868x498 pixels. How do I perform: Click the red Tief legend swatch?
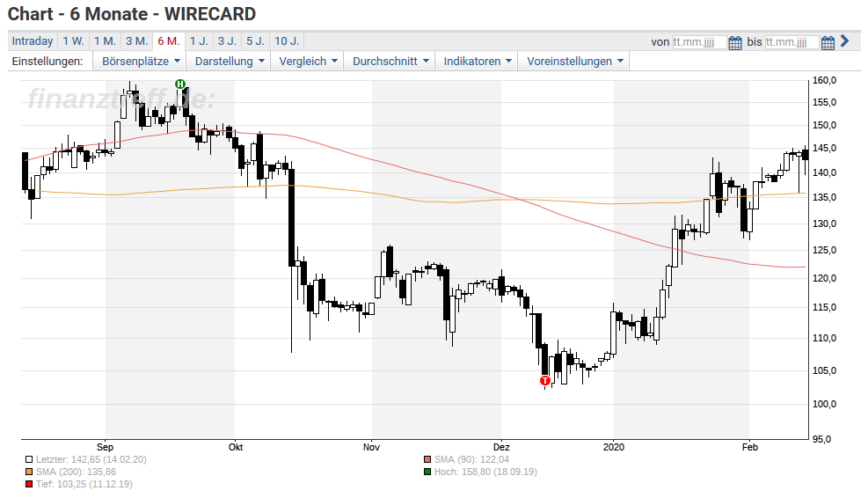[x=29, y=484]
